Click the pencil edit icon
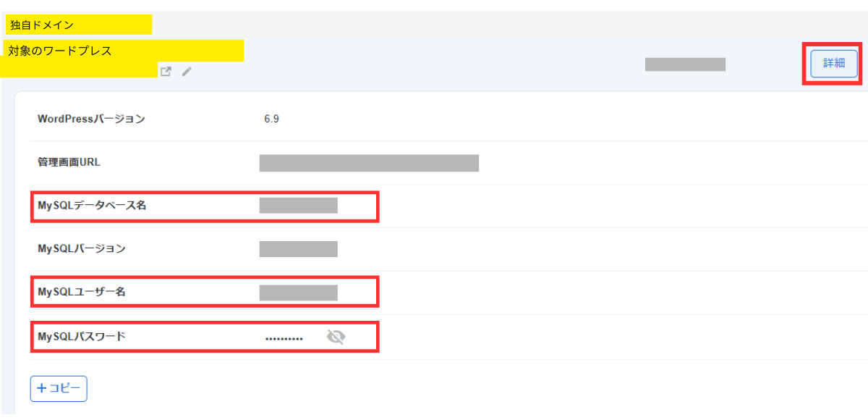The height and width of the screenshot is (420, 868). pyautogui.click(x=187, y=72)
